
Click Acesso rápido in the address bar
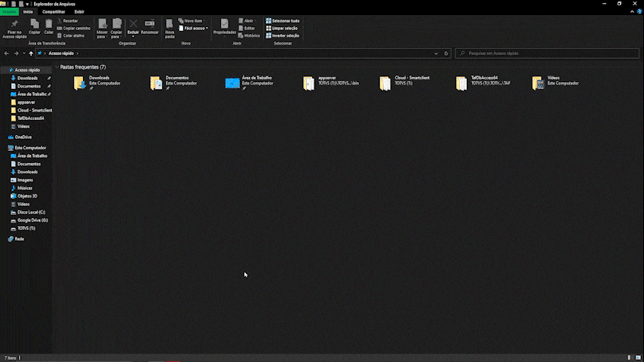(x=61, y=54)
